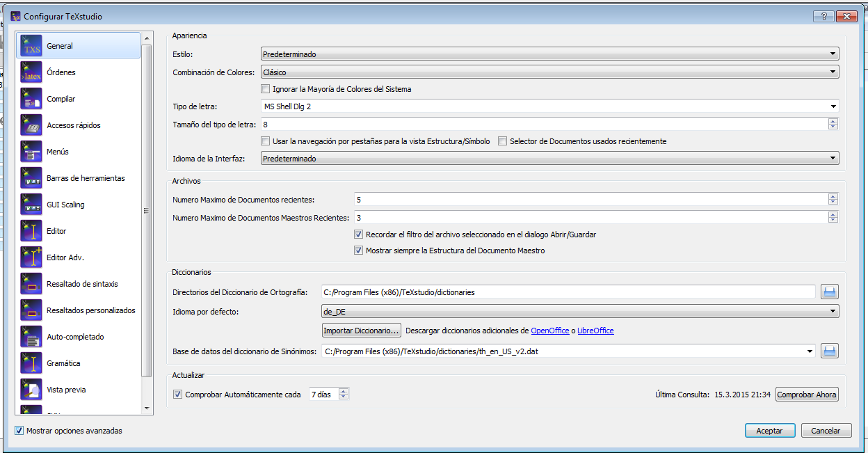The width and height of the screenshot is (868, 453).
Task: Adjust the Tamaño del tipo de letra spinner
Action: click(x=833, y=124)
